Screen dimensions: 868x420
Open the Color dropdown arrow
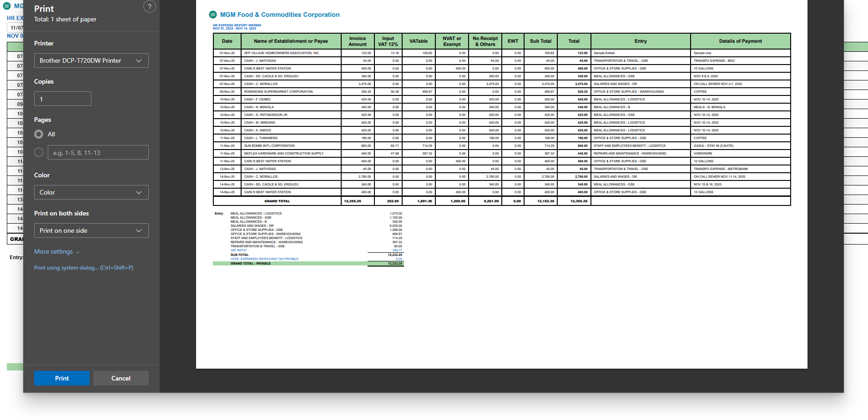coord(139,192)
